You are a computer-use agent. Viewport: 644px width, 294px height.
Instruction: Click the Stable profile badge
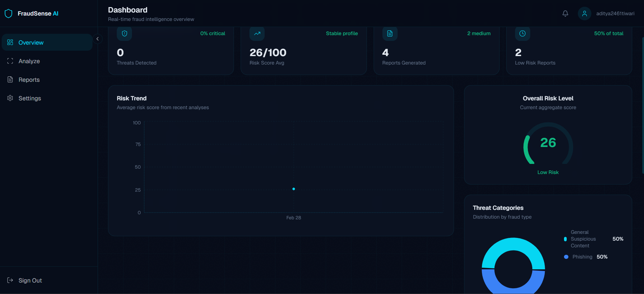[342, 33]
